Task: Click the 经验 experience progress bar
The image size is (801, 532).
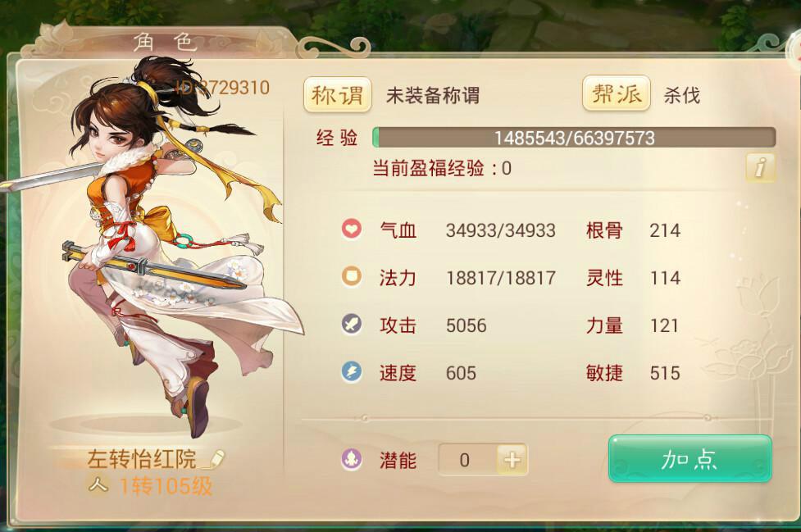Action: [574, 138]
